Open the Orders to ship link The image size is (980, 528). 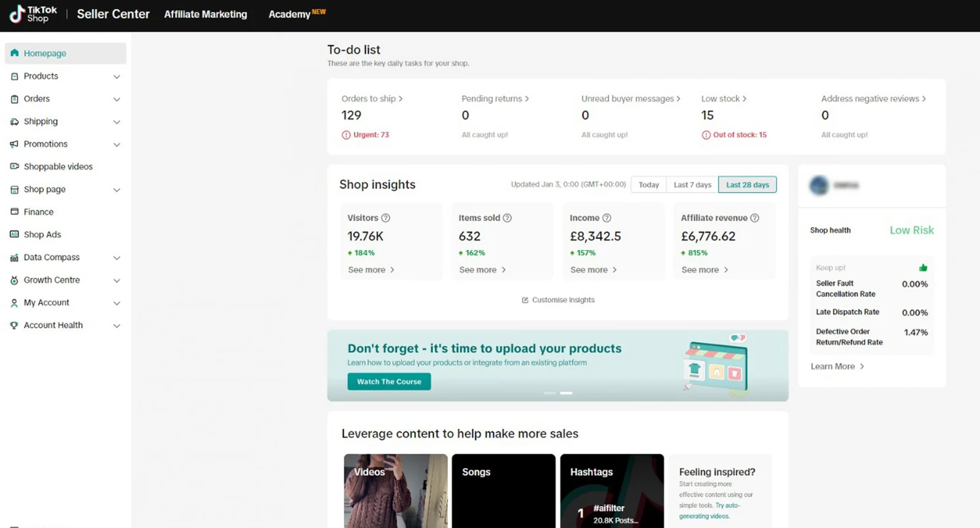pos(372,99)
